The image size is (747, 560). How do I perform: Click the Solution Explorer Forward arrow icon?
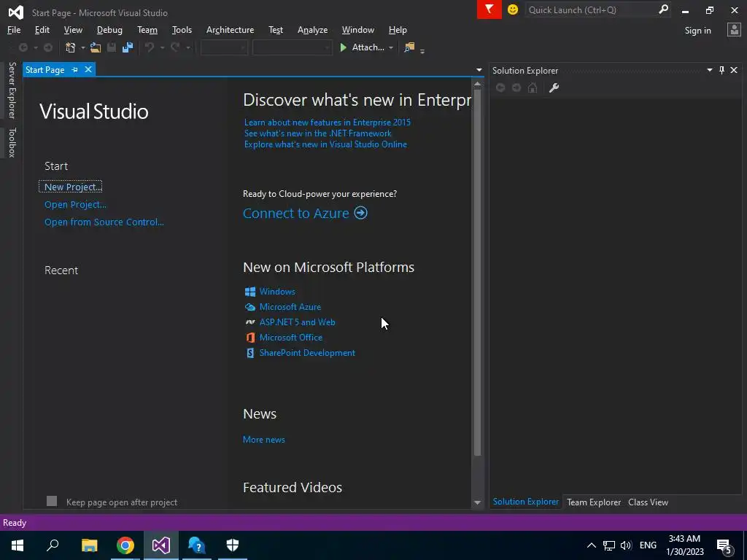[516, 87]
